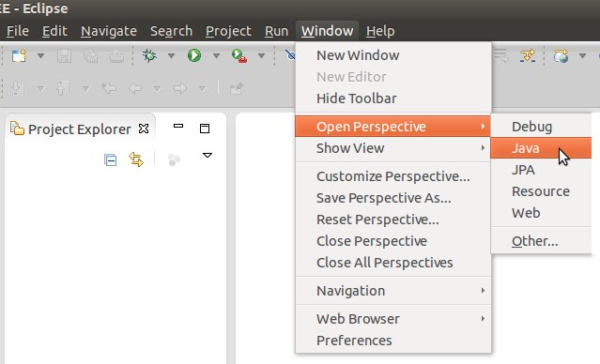Open the Back history dropdown arrow
Viewport: 600px width, 364px height.
pos(157,89)
